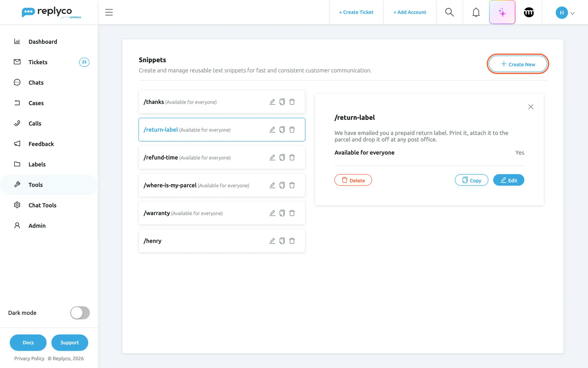Edit the /where-is-my-parcel snippet icon
This screenshot has height=368, width=588.
click(272, 185)
